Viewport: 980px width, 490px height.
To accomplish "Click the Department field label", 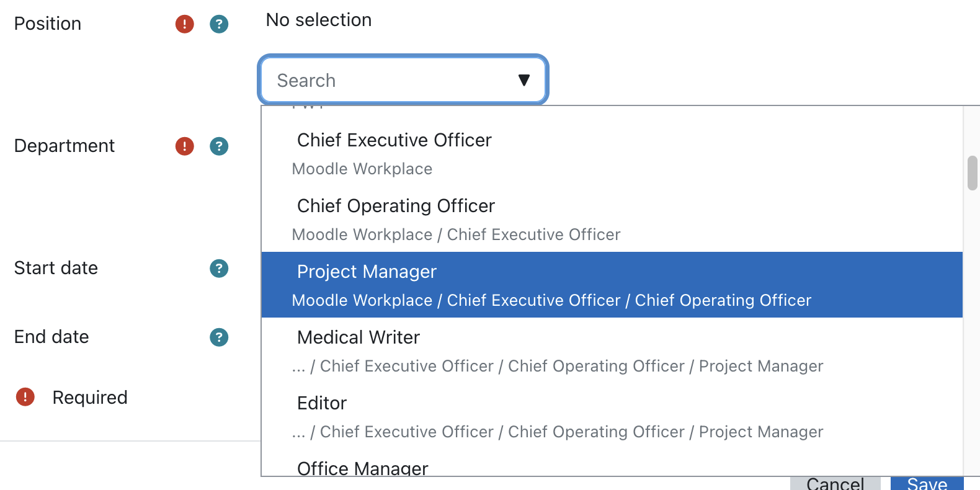I will pos(65,146).
